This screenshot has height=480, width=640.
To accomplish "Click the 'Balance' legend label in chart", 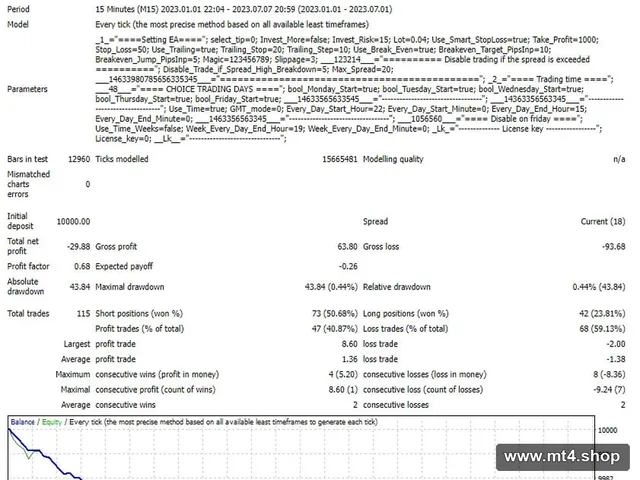I will click(x=22, y=422).
